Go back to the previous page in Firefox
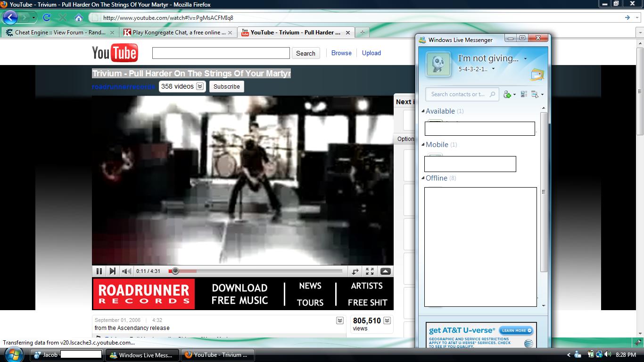Screen dimensions: 644x362 tap(10, 17)
